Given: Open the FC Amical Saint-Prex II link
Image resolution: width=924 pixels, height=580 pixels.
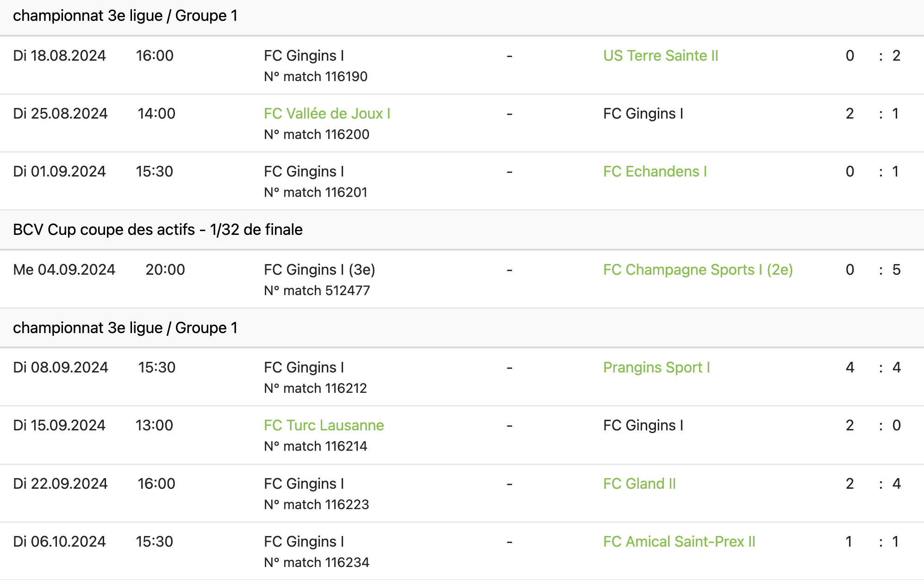Looking at the screenshot, I should (x=679, y=542).
